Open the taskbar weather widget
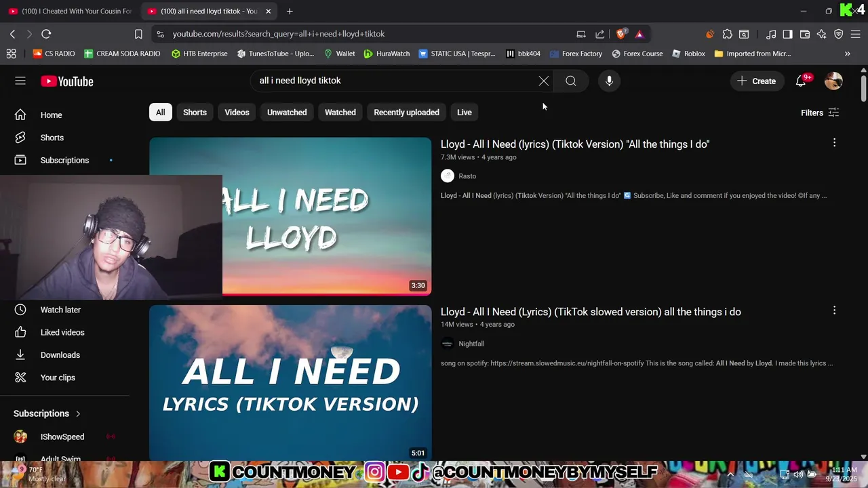868x488 pixels. 38,474
